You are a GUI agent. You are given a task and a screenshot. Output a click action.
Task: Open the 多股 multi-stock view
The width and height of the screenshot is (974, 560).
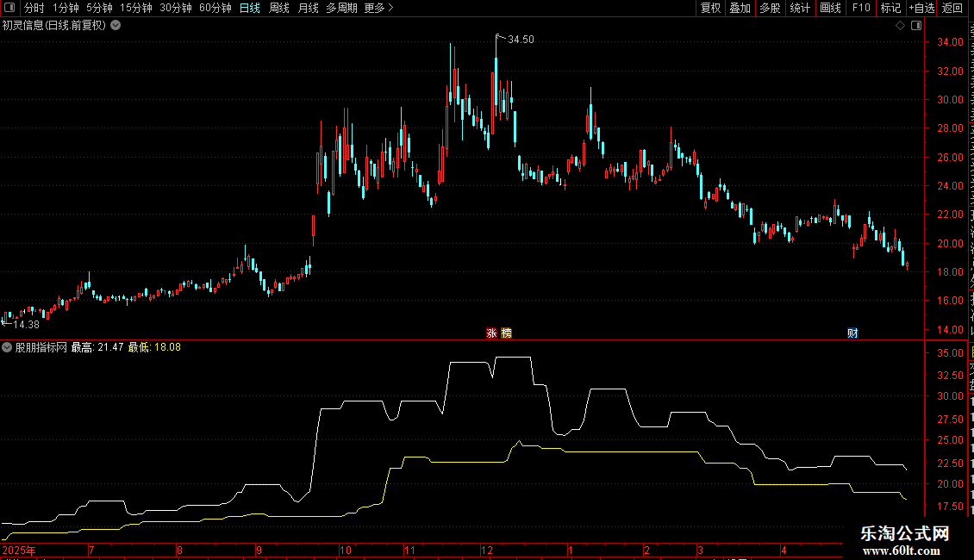click(770, 8)
